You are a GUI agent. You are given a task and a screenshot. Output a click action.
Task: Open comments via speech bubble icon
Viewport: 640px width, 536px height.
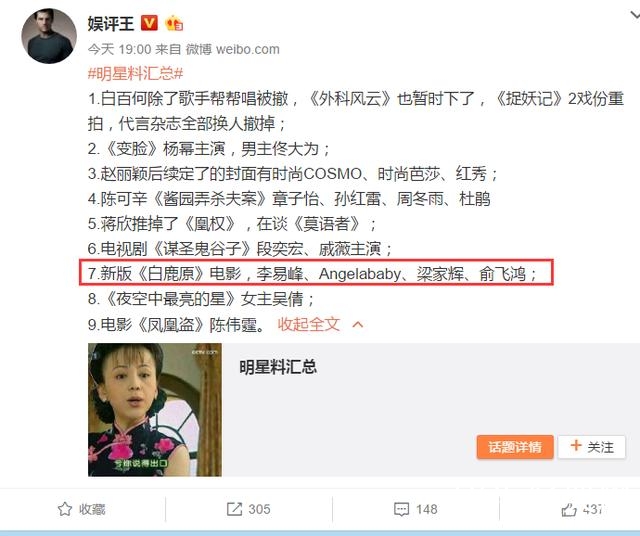pos(401,509)
